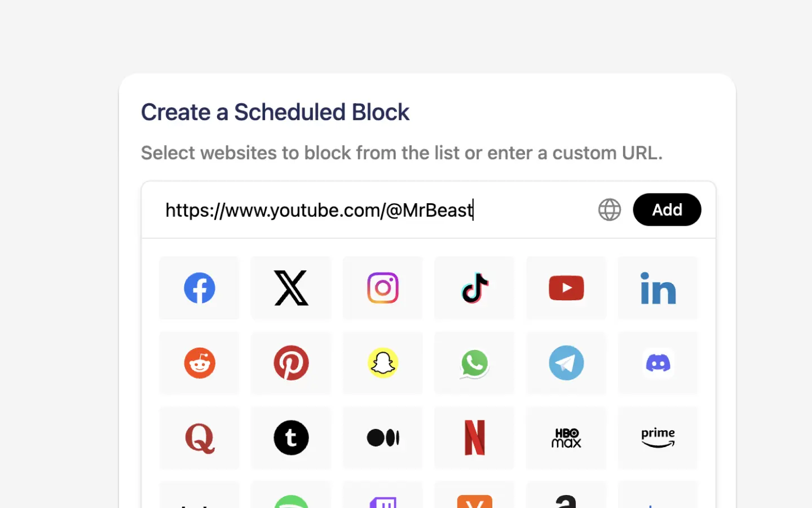The height and width of the screenshot is (508, 812).
Task: Click the black Add button
Action: click(667, 210)
